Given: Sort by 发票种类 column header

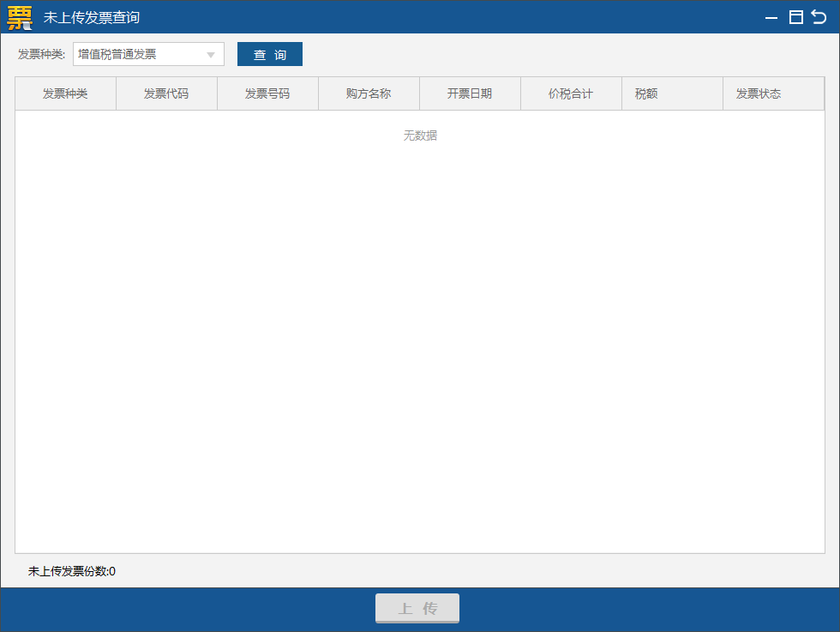Looking at the screenshot, I should pos(65,93).
